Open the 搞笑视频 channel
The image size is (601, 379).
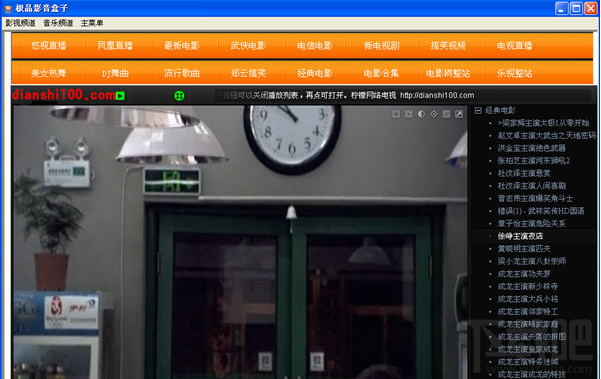pos(448,46)
